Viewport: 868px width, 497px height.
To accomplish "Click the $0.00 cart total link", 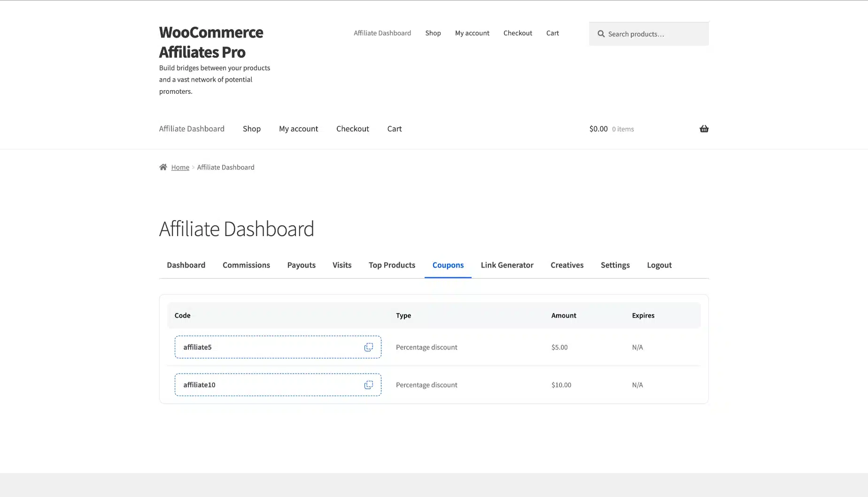I will pyautogui.click(x=598, y=129).
